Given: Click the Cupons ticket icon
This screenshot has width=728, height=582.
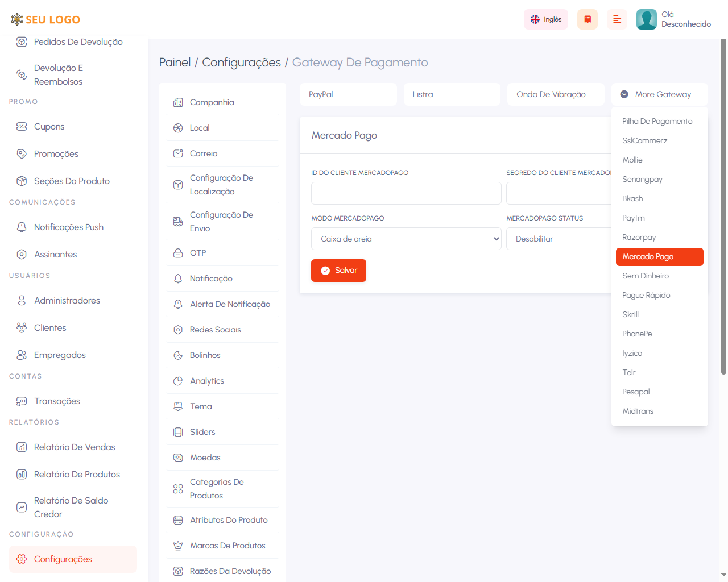Looking at the screenshot, I should (22, 127).
